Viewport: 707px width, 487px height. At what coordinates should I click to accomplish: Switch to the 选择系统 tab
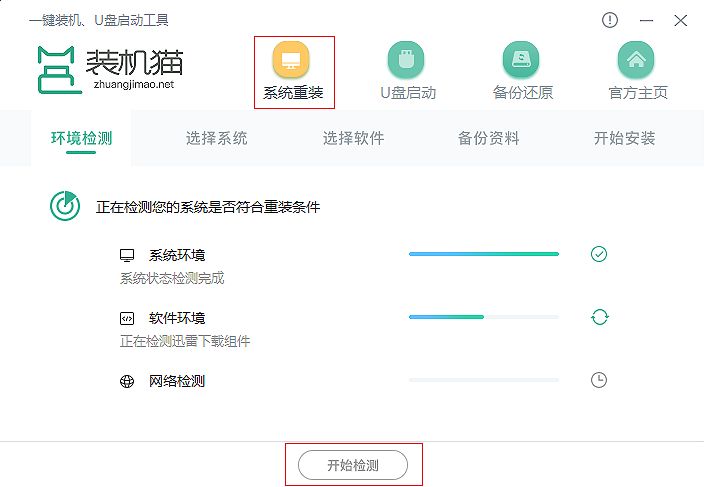click(217, 138)
